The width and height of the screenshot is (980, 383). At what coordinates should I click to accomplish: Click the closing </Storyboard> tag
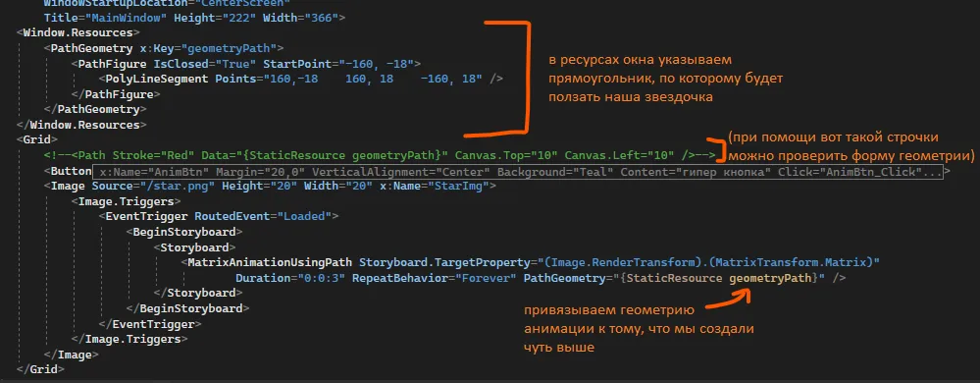tap(198, 293)
